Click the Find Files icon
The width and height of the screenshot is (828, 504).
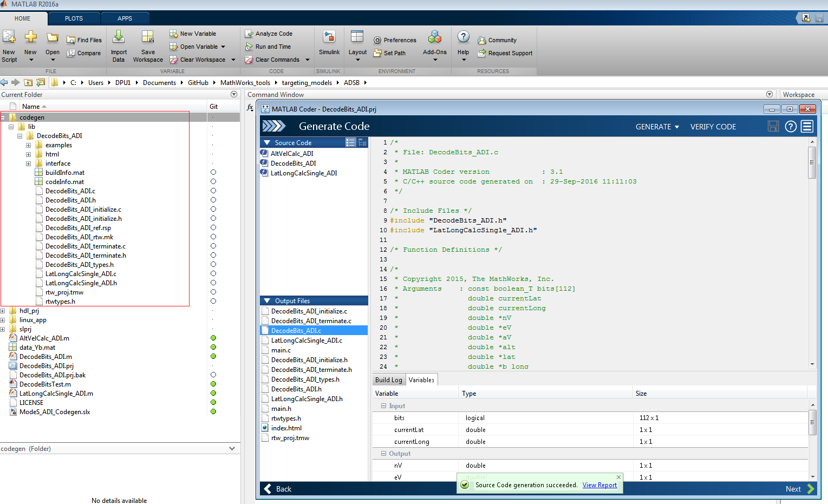(x=71, y=40)
